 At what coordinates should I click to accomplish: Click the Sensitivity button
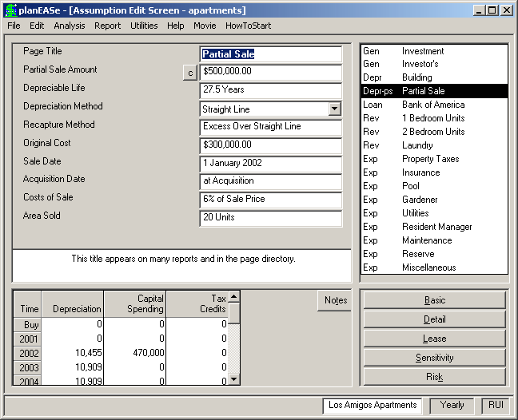(434, 358)
